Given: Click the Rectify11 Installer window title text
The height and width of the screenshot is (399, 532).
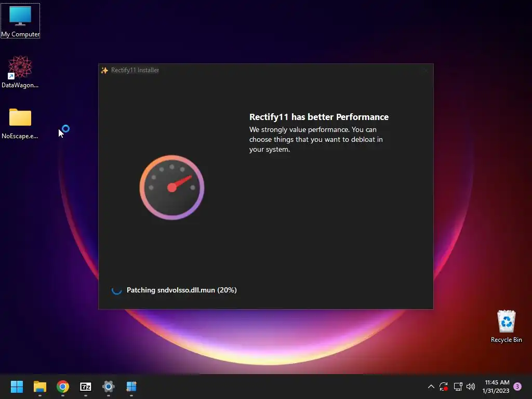Looking at the screenshot, I should 135,70.
